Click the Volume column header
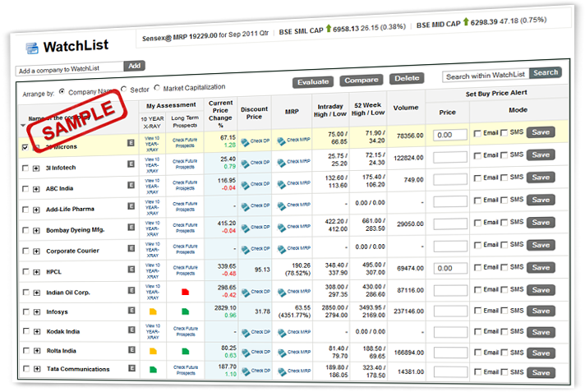The height and width of the screenshot is (392, 585). coord(406,108)
